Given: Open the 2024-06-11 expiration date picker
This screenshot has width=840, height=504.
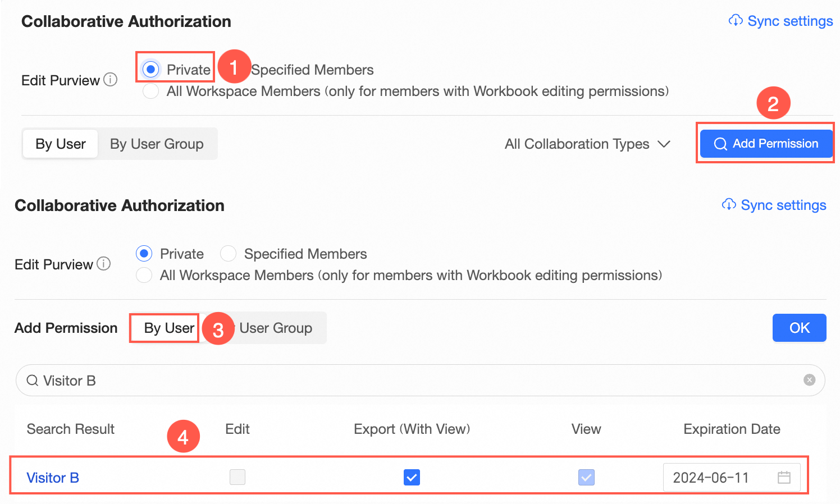Looking at the screenshot, I should click(x=711, y=478).
